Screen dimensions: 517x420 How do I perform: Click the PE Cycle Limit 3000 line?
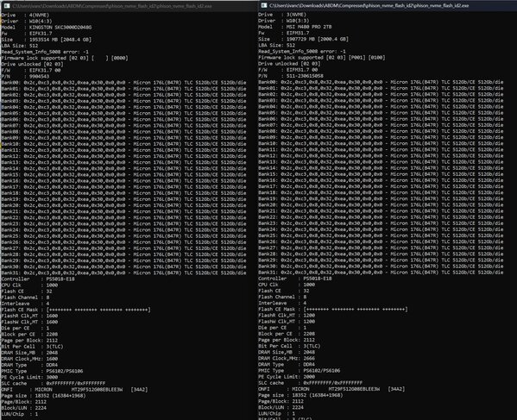click(x=29, y=377)
